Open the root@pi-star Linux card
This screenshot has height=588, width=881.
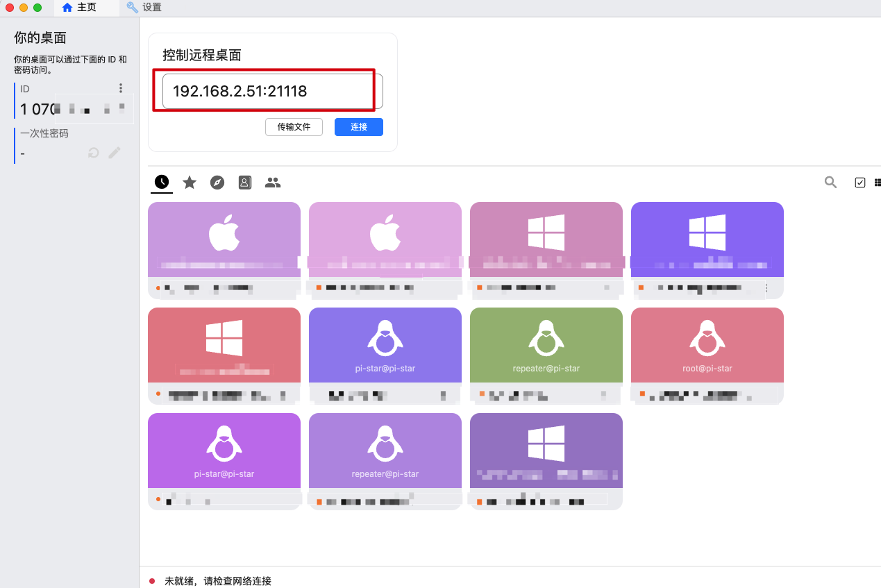coord(707,356)
